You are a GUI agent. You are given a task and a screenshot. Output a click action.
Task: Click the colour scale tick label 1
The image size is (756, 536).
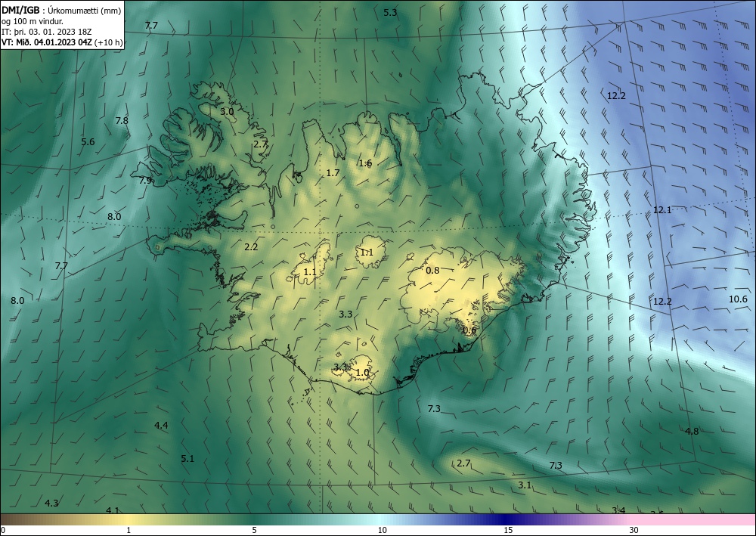pyautogui.click(x=129, y=530)
